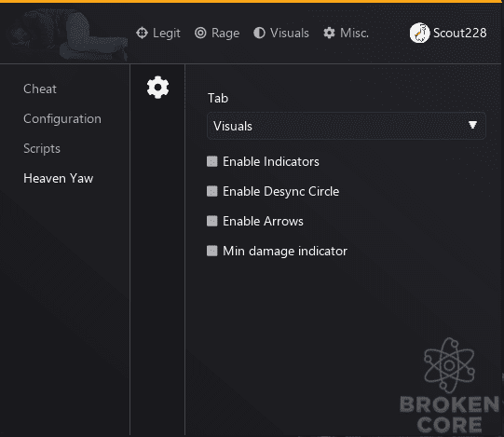Image resolution: width=504 pixels, height=437 pixels.
Task: Enable the Indicators checkbox
Action: pos(211,161)
